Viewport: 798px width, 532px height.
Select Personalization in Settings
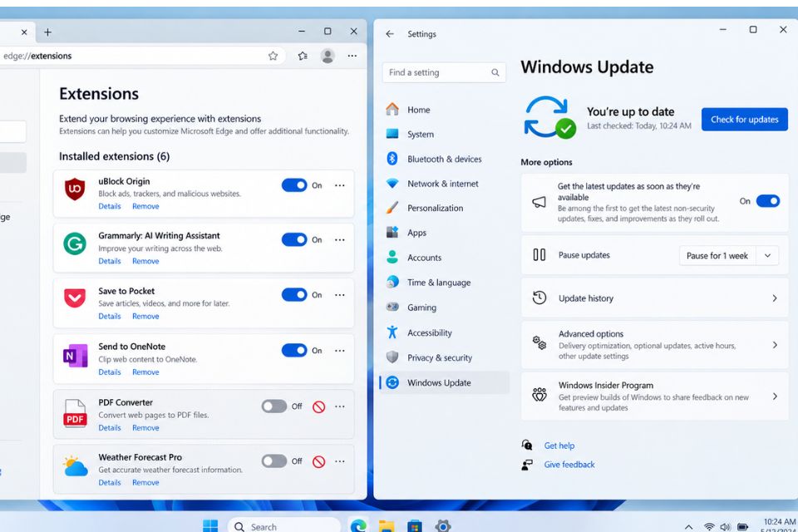445,208
